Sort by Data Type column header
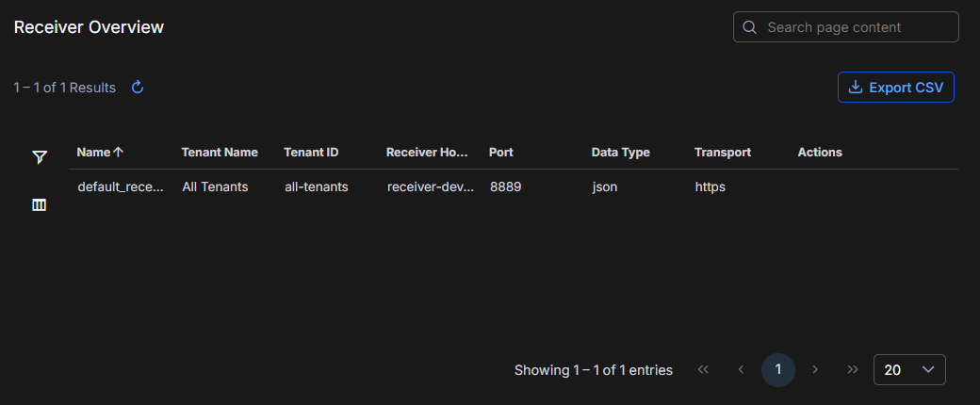Image resolution: width=980 pixels, height=405 pixels. point(620,152)
